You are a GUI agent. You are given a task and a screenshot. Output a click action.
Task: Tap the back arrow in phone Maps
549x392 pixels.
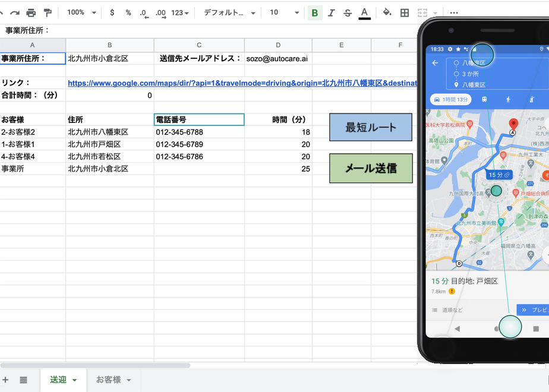pos(435,63)
